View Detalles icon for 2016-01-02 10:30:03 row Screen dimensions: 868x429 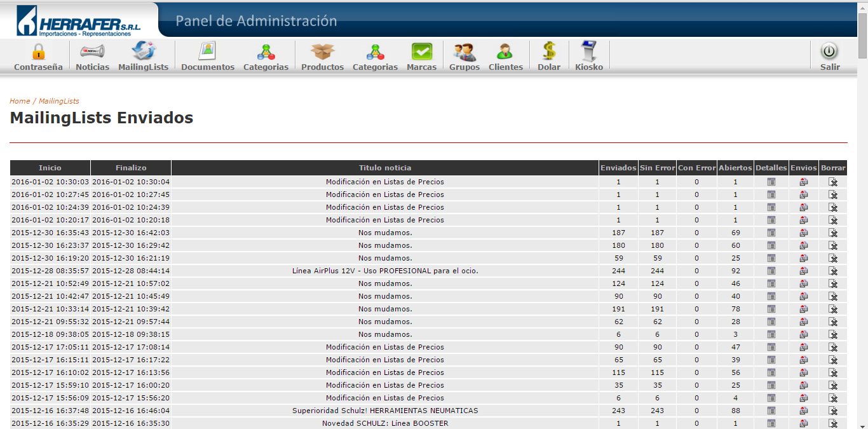click(771, 182)
